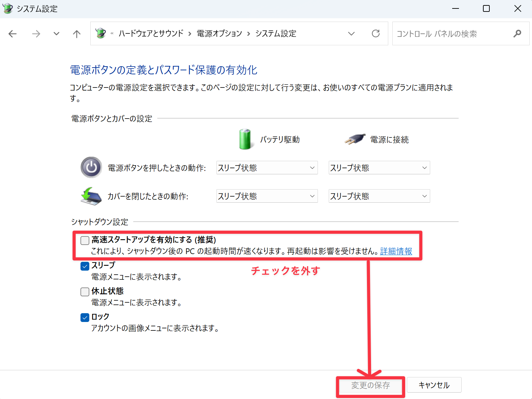The image size is (532, 399).
Task: Click the round power button icon
Action: (x=91, y=167)
